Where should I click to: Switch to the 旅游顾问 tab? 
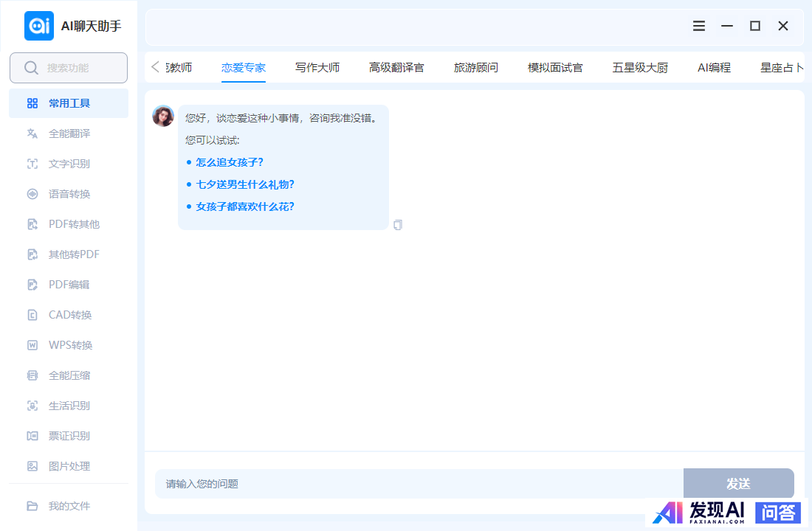point(476,68)
